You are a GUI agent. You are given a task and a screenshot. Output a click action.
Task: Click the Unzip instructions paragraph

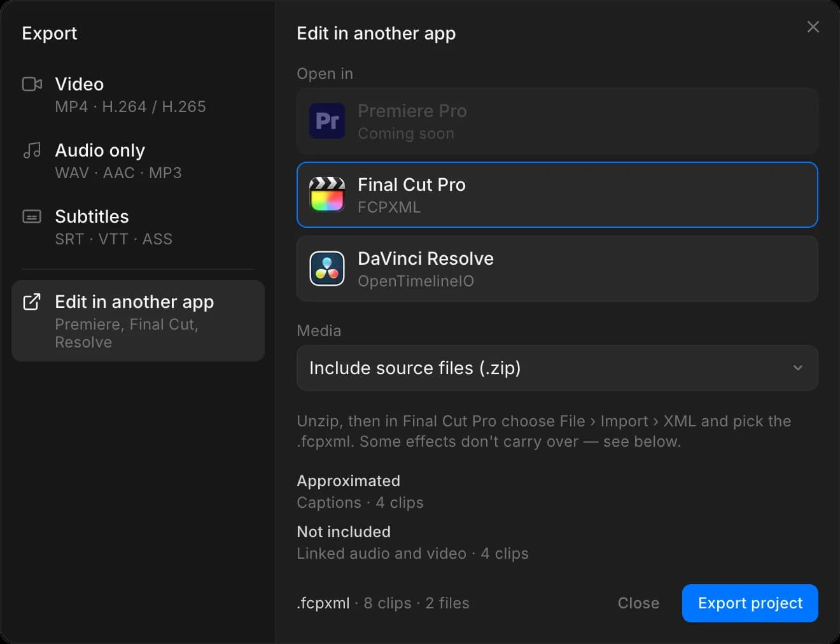(544, 431)
